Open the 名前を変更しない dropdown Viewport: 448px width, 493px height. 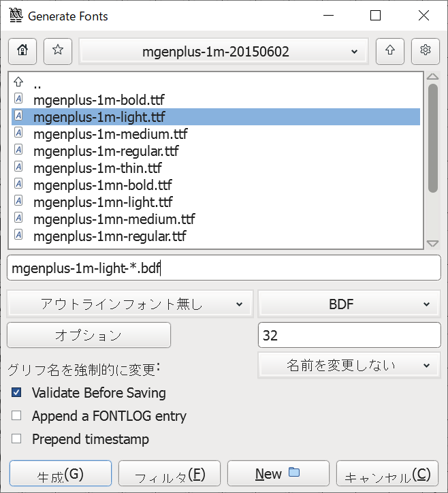coord(349,366)
